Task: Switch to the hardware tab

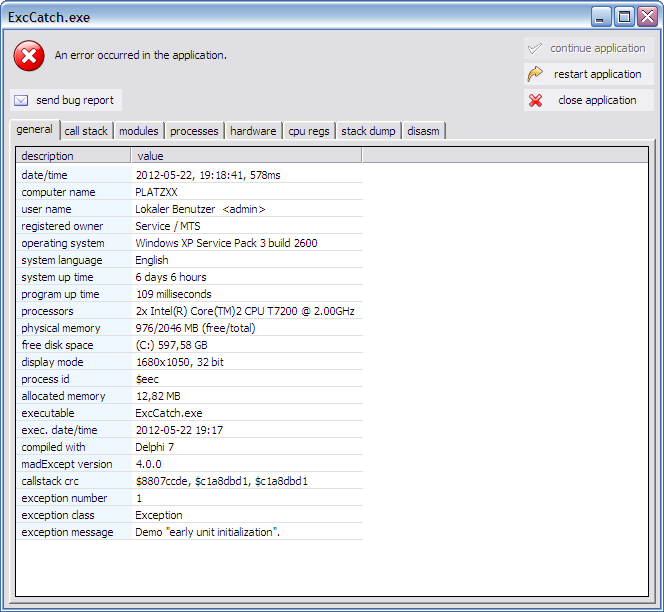Action: pos(253,131)
